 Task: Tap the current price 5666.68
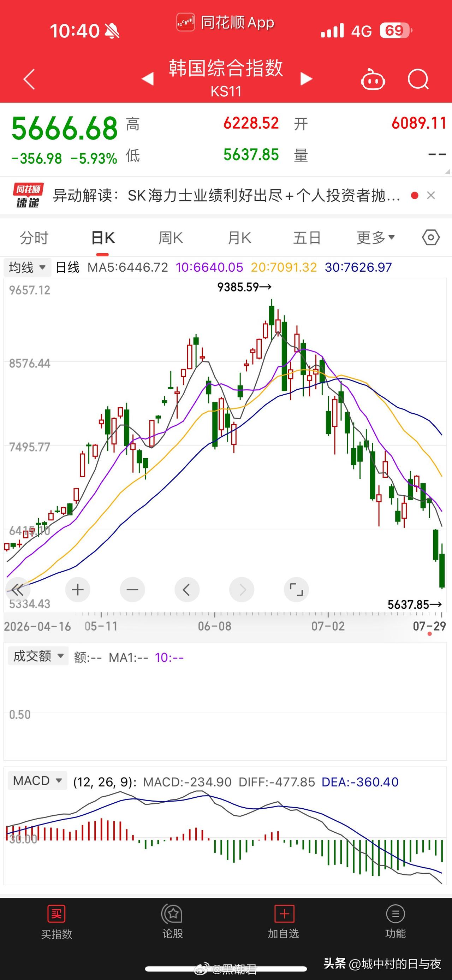65,128
